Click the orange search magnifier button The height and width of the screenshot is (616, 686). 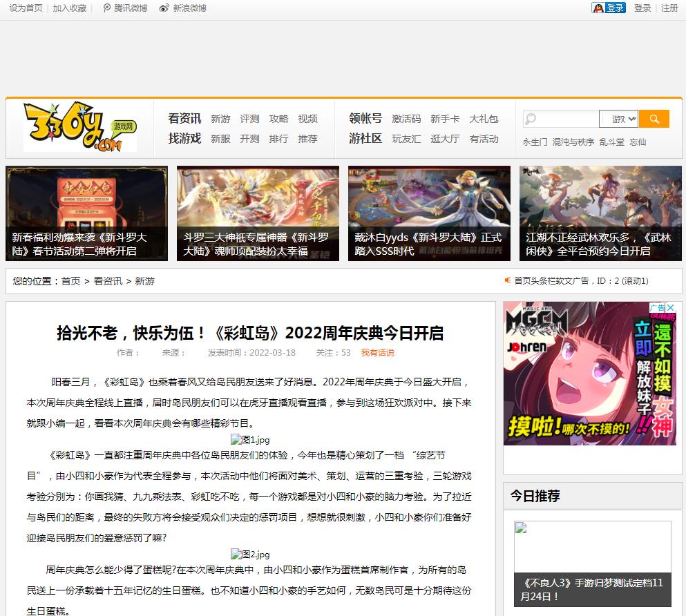654,119
